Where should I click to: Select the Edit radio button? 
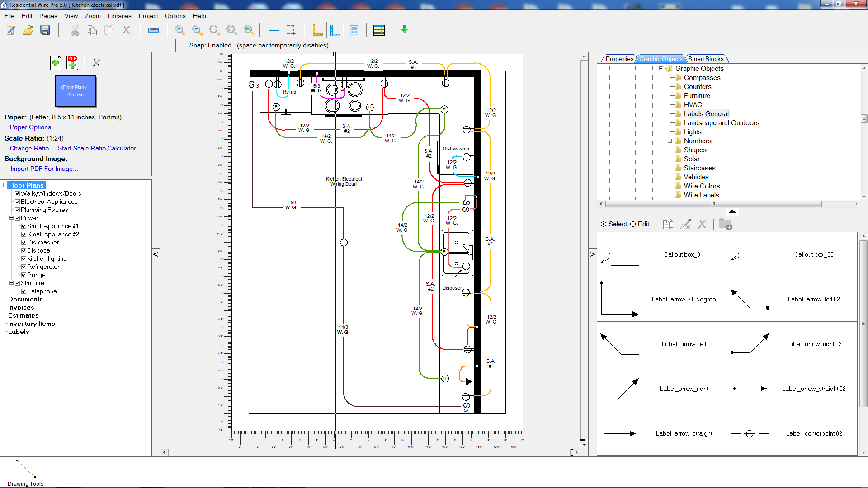click(x=633, y=224)
